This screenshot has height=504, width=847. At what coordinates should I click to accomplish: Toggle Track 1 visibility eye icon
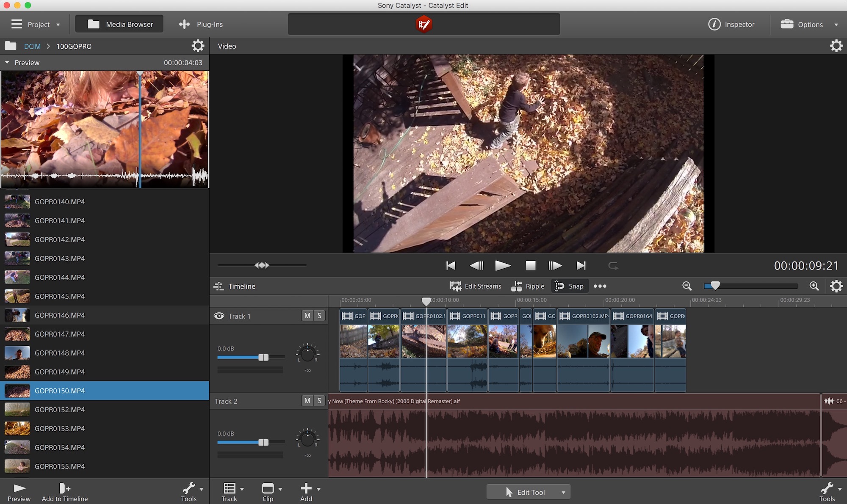coord(218,316)
